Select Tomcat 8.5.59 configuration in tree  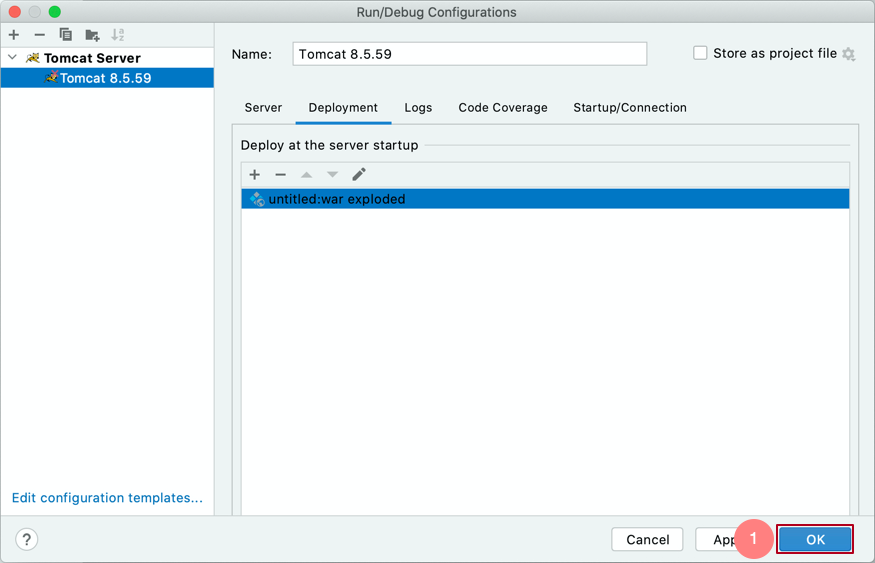pyautogui.click(x=107, y=78)
